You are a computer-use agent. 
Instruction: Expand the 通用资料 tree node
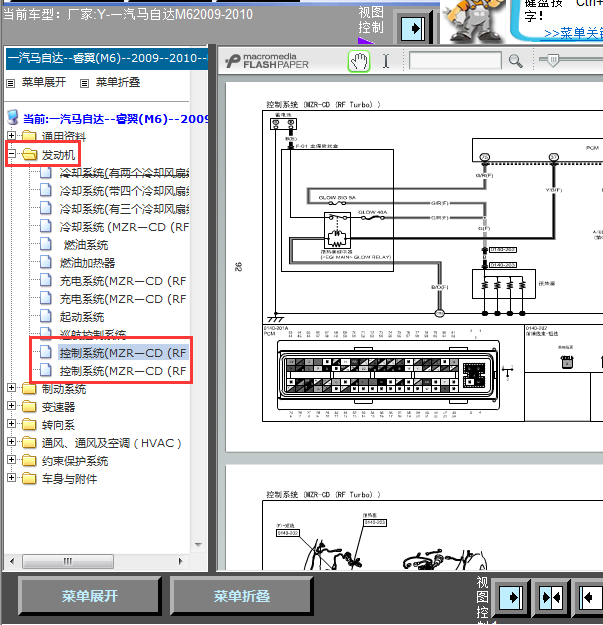coord(12,135)
